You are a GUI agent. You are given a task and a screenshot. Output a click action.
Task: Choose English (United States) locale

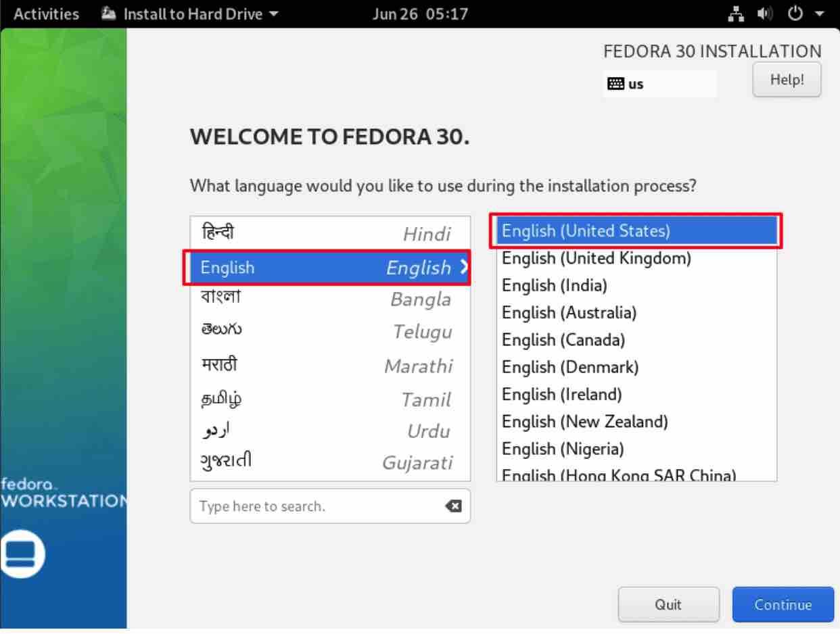click(x=636, y=231)
